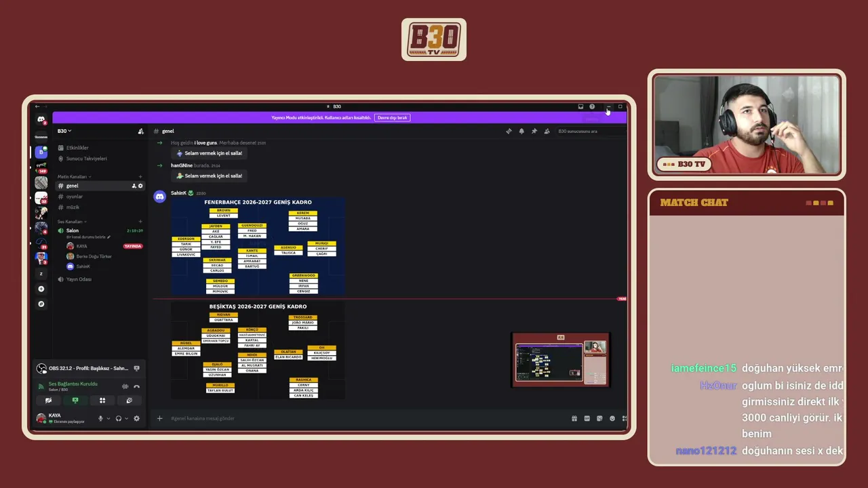Join the Yayın Odası voice channel

tap(100, 279)
